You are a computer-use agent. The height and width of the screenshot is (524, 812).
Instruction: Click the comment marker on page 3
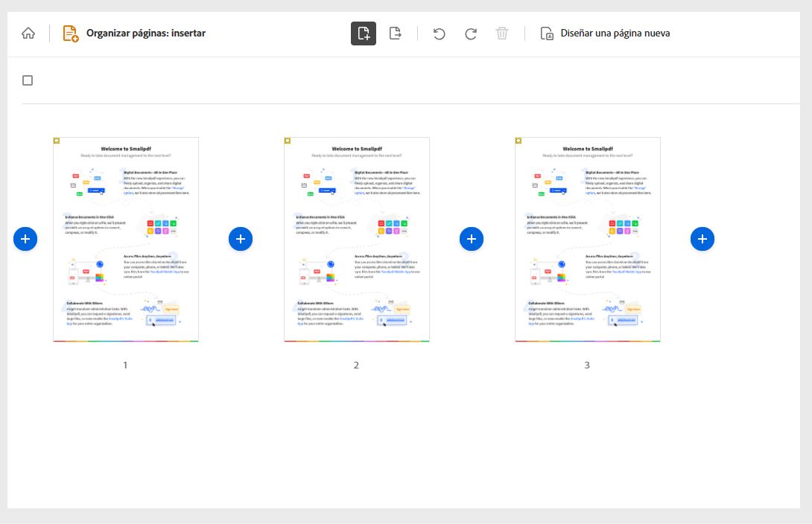(518, 141)
